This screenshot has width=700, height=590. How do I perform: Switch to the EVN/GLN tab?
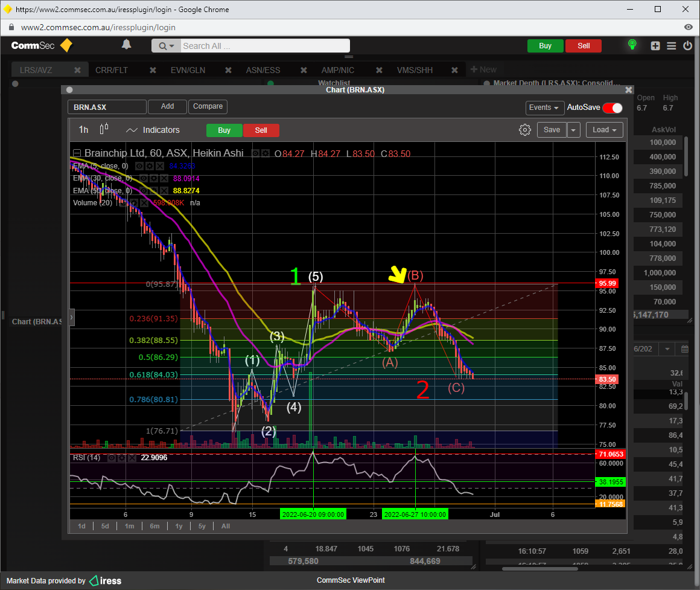(x=188, y=70)
